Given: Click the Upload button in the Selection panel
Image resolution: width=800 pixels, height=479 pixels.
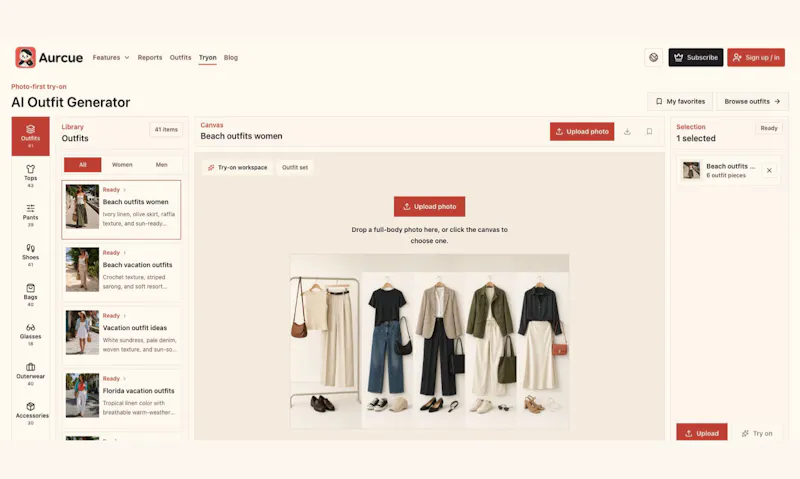Looking at the screenshot, I should click(x=702, y=433).
